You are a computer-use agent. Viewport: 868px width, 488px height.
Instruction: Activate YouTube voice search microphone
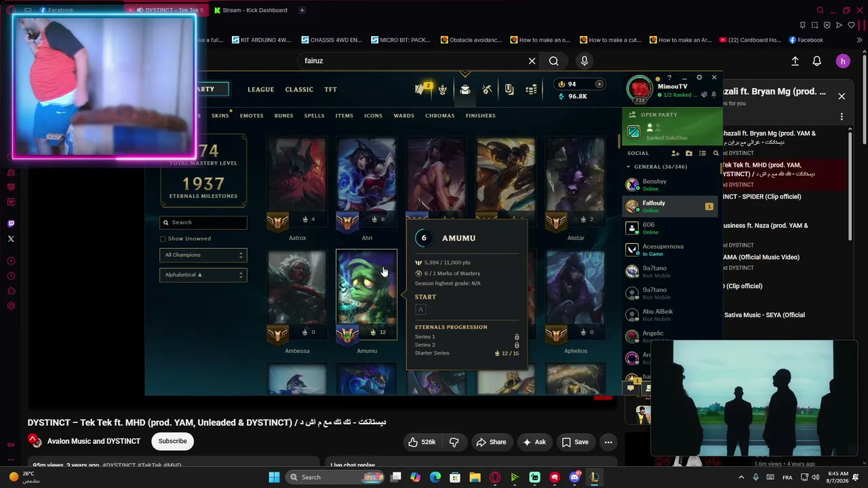[x=585, y=61]
